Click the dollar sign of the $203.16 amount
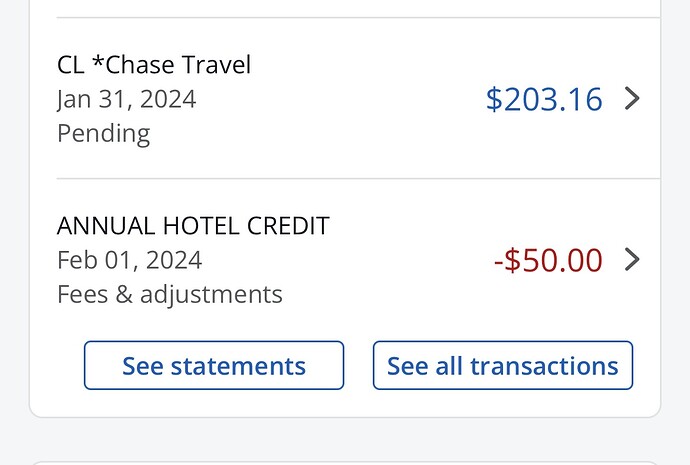Image resolution: width=690 pixels, height=465 pixels. 494,99
